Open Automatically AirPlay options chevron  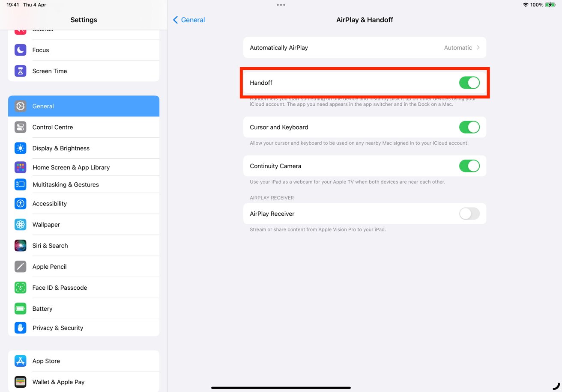[x=478, y=48]
